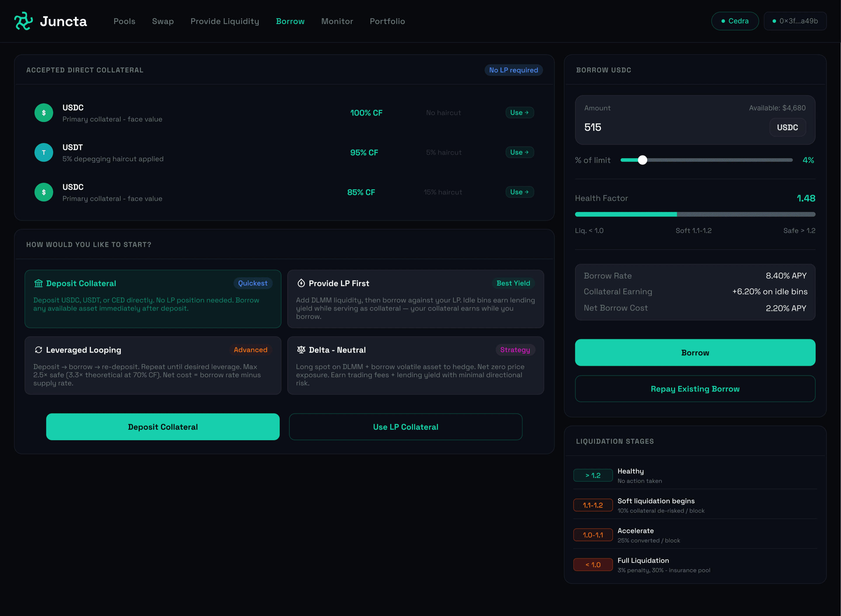
Task: Open Provide Liquidity from the navigation
Action: (225, 21)
